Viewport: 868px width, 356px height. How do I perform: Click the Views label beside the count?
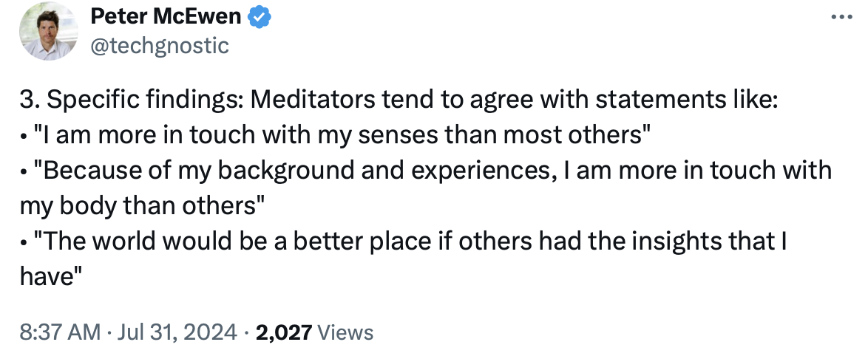click(x=345, y=332)
